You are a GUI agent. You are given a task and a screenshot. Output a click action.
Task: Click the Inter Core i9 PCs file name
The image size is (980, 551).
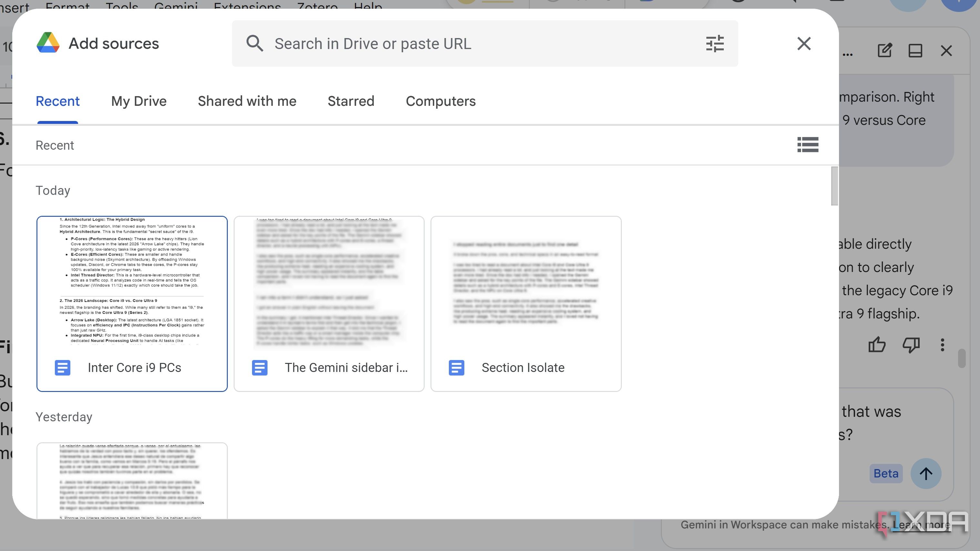(x=134, y=368)
